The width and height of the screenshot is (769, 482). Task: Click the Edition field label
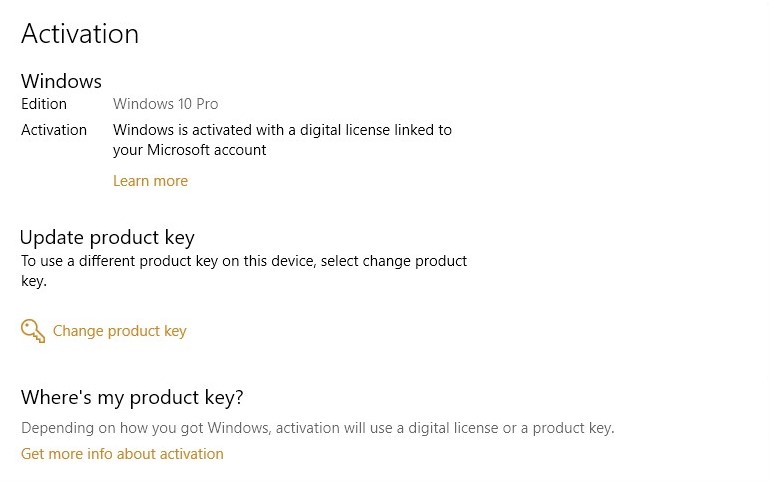point(44,104)
